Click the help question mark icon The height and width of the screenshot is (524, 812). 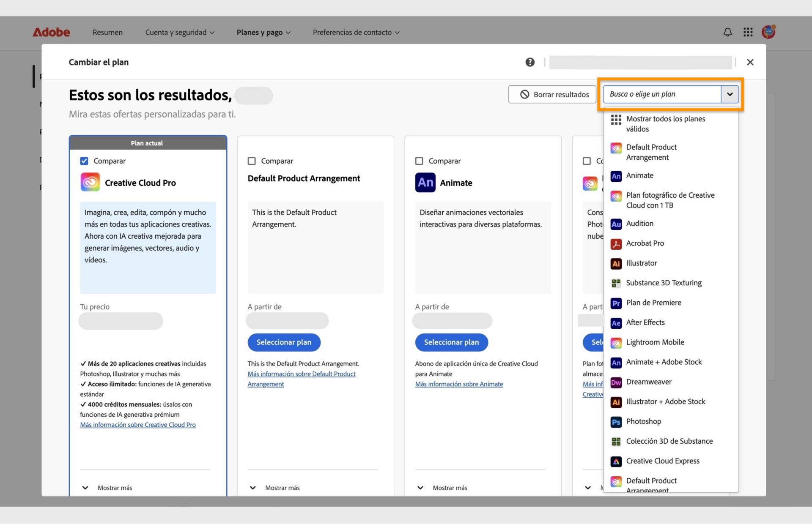pos(530,62)
